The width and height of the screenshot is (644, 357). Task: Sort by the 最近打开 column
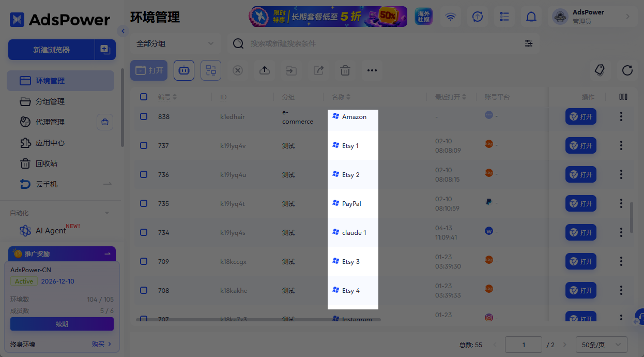pos(464,97)
